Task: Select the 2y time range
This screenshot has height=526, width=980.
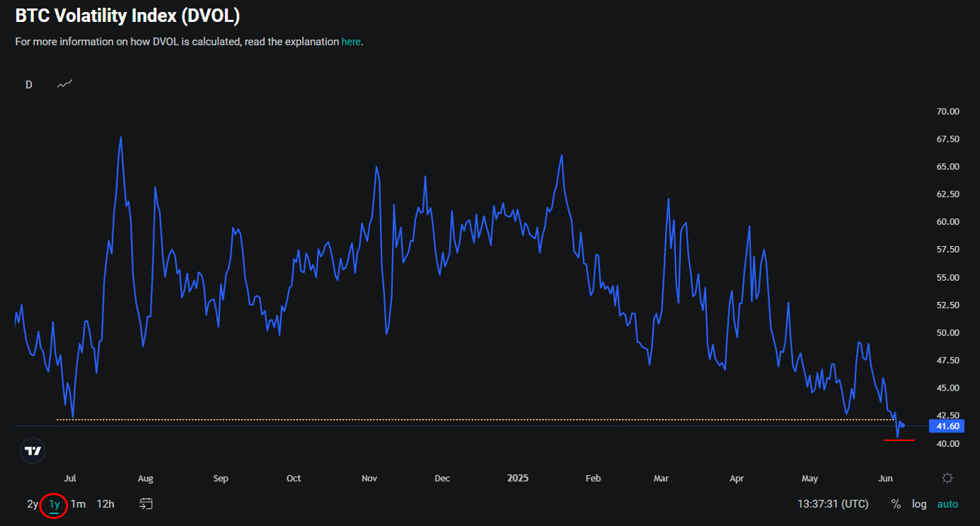Action: coord(33,504)
